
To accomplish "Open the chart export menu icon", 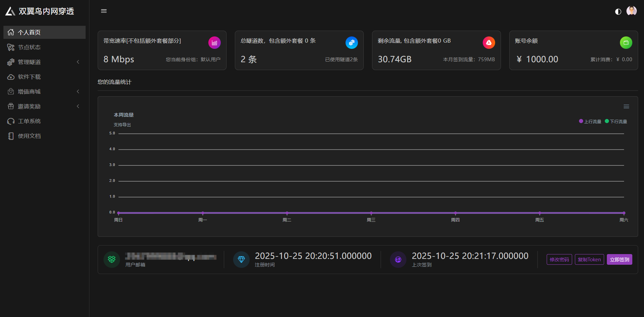I will pyautogui.click(x=626, y=107).
